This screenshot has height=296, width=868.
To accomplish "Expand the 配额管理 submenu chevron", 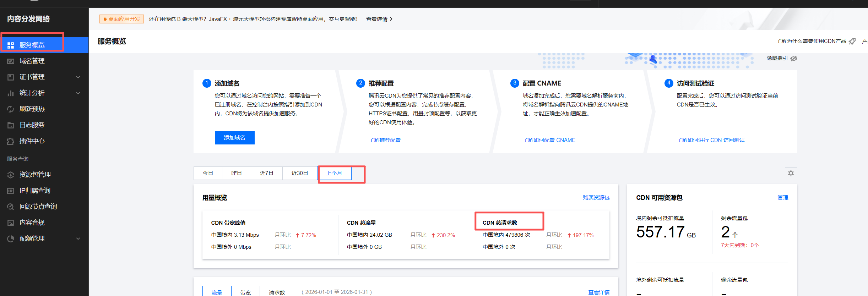I will [x=78, y=239].
